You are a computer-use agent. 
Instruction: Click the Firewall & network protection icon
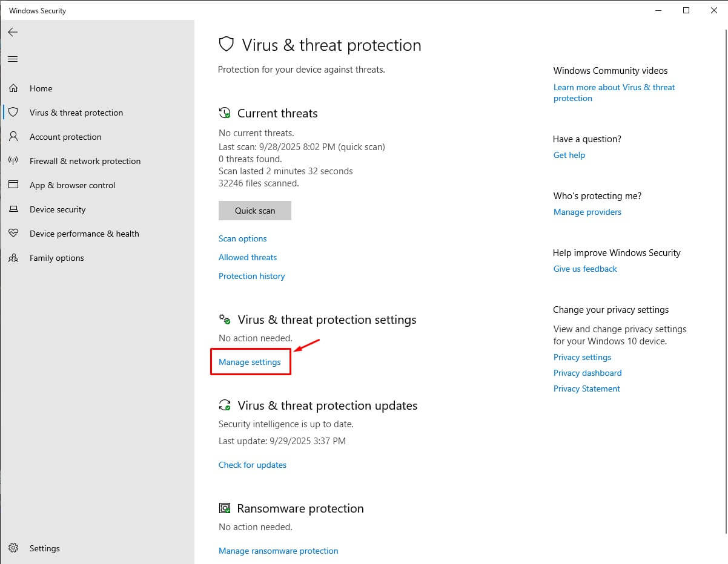13,161
